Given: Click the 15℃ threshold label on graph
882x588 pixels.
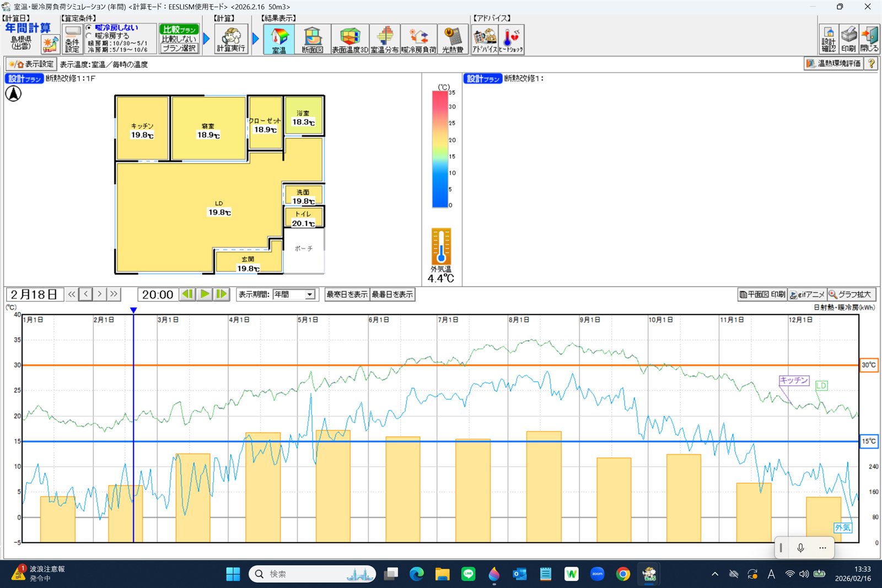Looking at the screenshot, I should [x=869, y=441].
